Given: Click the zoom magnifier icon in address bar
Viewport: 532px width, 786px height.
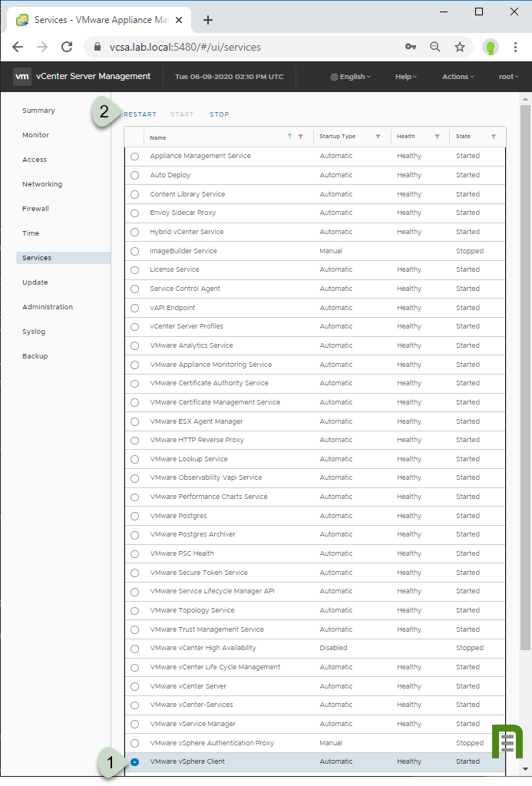Looking at the screenshot, I should point(435,47).
